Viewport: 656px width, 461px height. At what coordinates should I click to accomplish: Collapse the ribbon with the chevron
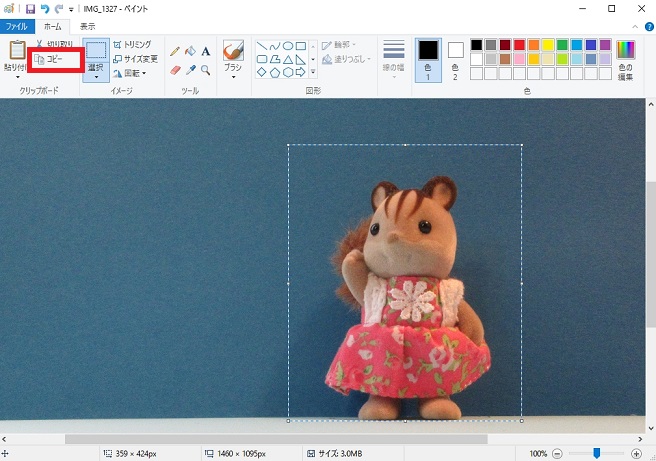(x=635, y=27)
